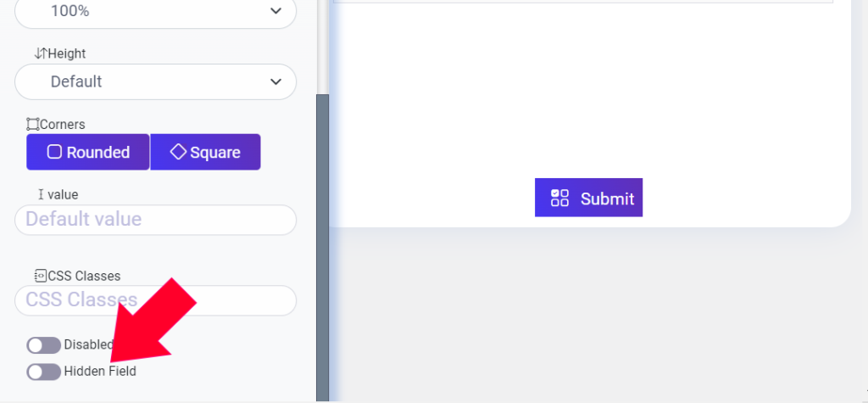The width and height of the screenshot is (868, 403).
Task: Expand chevron arrow on the 100% selector
Action: [x=275, y=11]
